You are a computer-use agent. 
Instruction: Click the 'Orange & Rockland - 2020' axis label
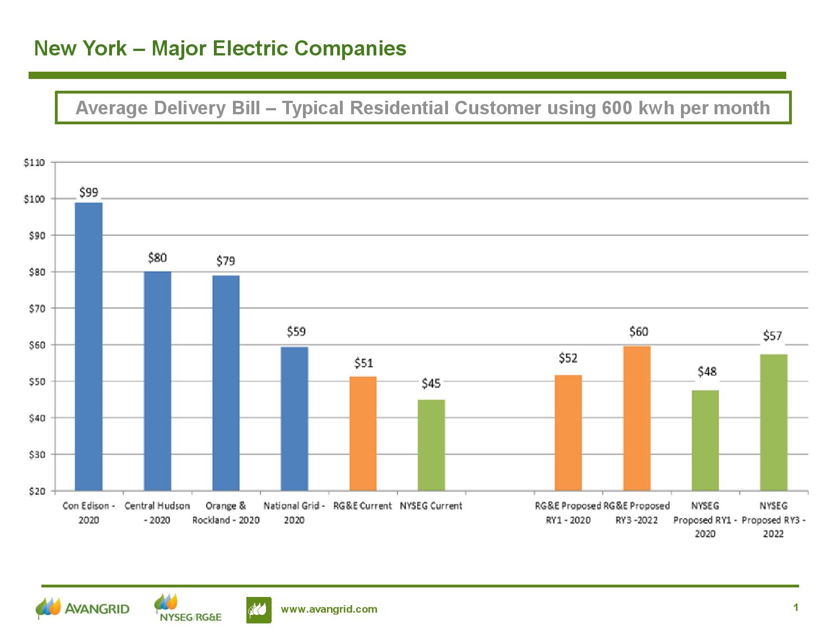pos(226,513)
